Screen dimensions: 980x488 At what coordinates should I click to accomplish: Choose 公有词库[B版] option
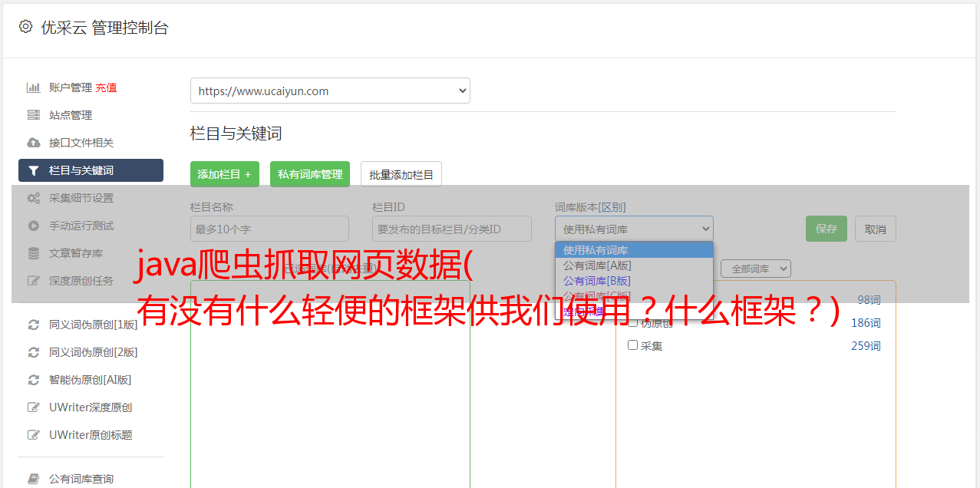[x=634, y=281]
